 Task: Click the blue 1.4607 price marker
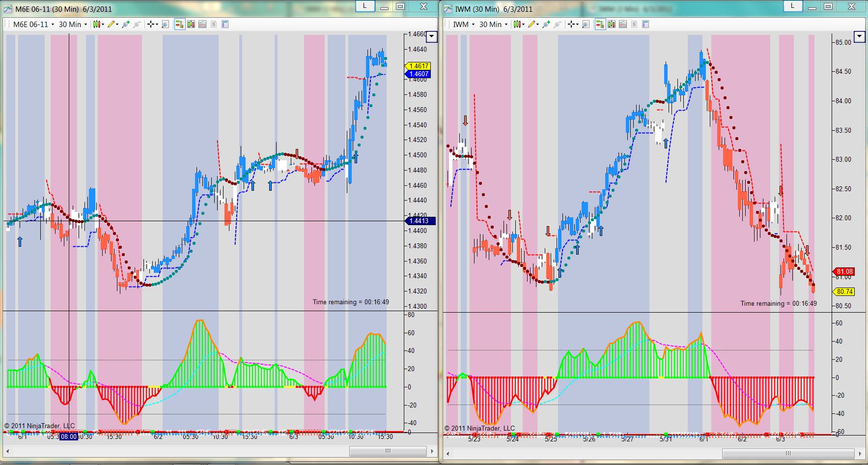point(418,74)
